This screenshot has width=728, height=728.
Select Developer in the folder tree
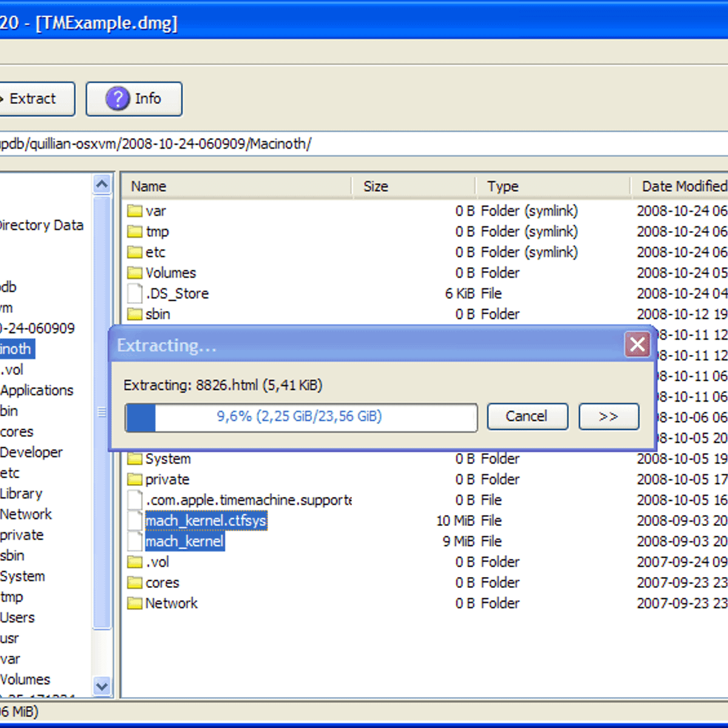point(31,452)
